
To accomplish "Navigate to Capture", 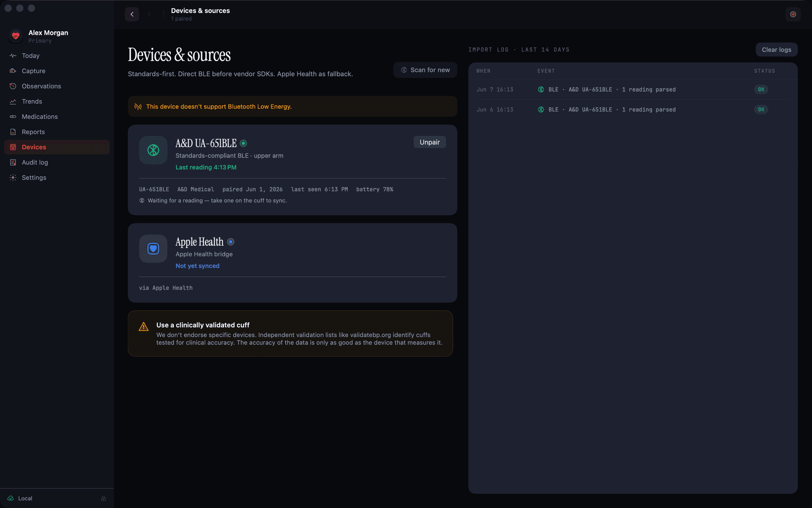I will pos(57,71).
